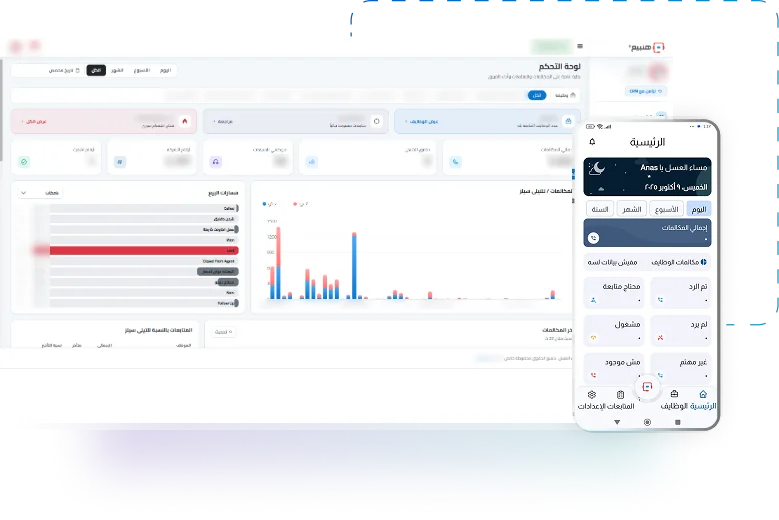The height and width of the screenshot is (520, 779).
Task: Tap the center red logo button on phone
Action: tap(647, 387)
